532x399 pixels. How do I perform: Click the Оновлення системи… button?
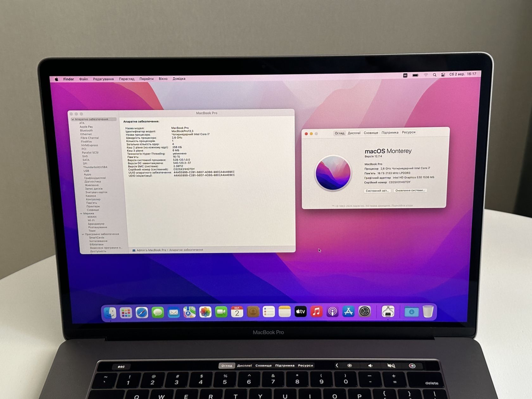[x=410, y=190]
